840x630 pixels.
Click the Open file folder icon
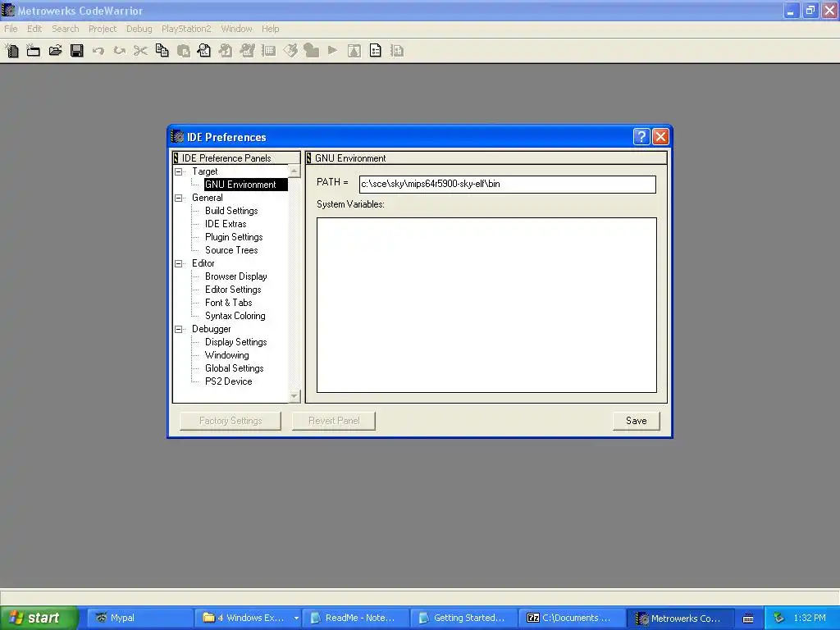coord(55,51)
